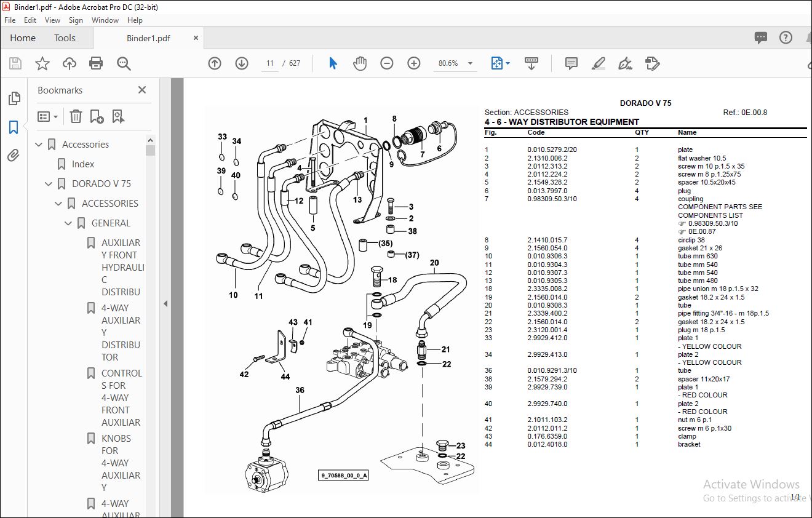Collapse the GENERAL bookmark node
812x518 pixels.
click(69, 223)
